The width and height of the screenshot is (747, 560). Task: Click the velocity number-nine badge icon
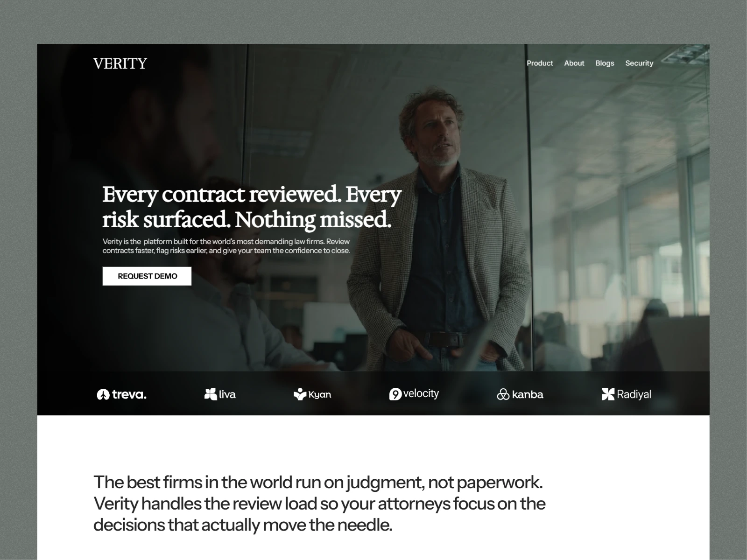click(x=395, y=394)
